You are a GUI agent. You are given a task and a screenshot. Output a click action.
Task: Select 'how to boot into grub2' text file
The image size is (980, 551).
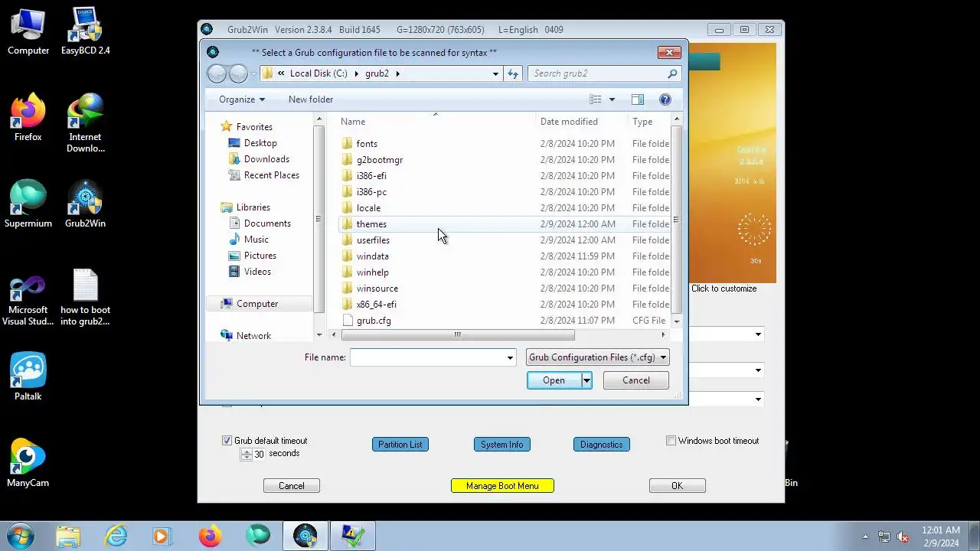pos(85,298)
